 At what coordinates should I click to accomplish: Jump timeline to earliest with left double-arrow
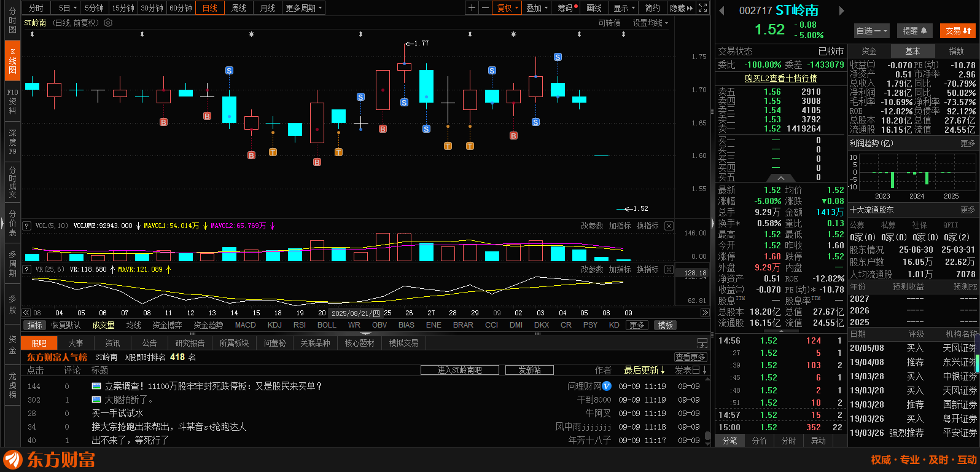click(x=26, y=313)
